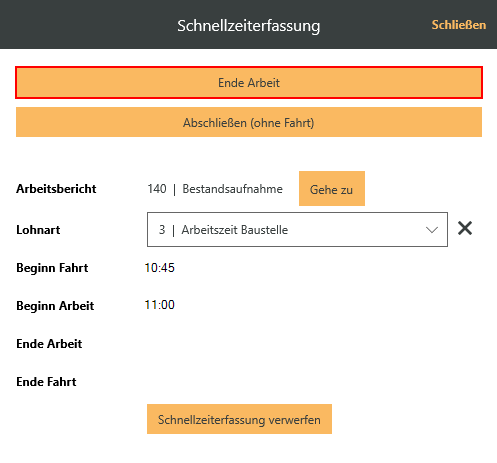Viewport: 497px width, 463px height.
Task: Clear the Lohnart selection with the X icon
Action: tap(465, 229)
